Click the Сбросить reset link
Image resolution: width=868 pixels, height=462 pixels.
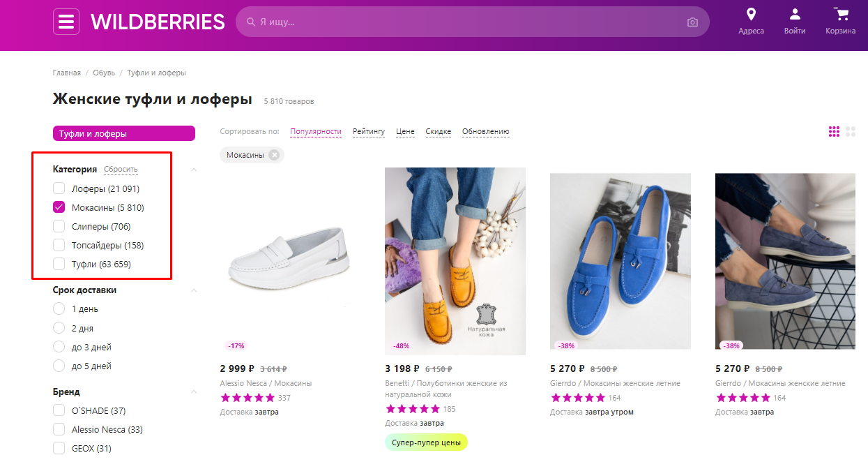pyautogui.click(x=121, y=170)
